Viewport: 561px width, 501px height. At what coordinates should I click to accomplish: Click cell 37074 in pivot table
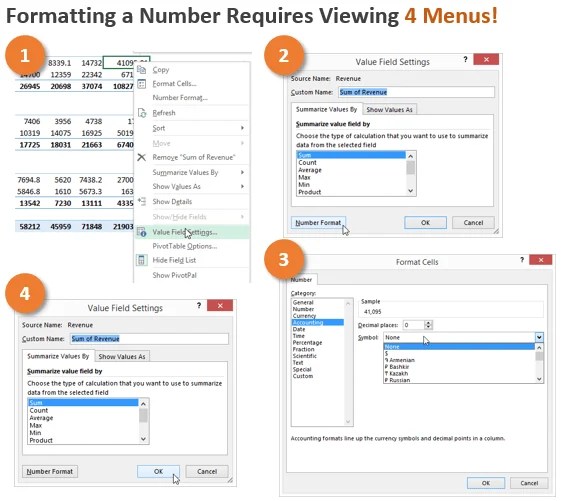click(91, 87)
